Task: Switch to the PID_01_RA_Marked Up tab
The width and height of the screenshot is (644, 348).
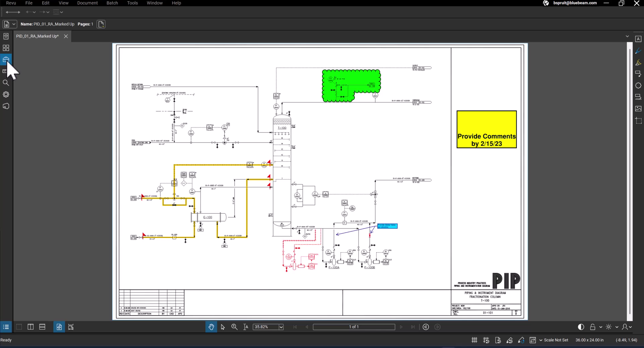Action: point(37,36)
